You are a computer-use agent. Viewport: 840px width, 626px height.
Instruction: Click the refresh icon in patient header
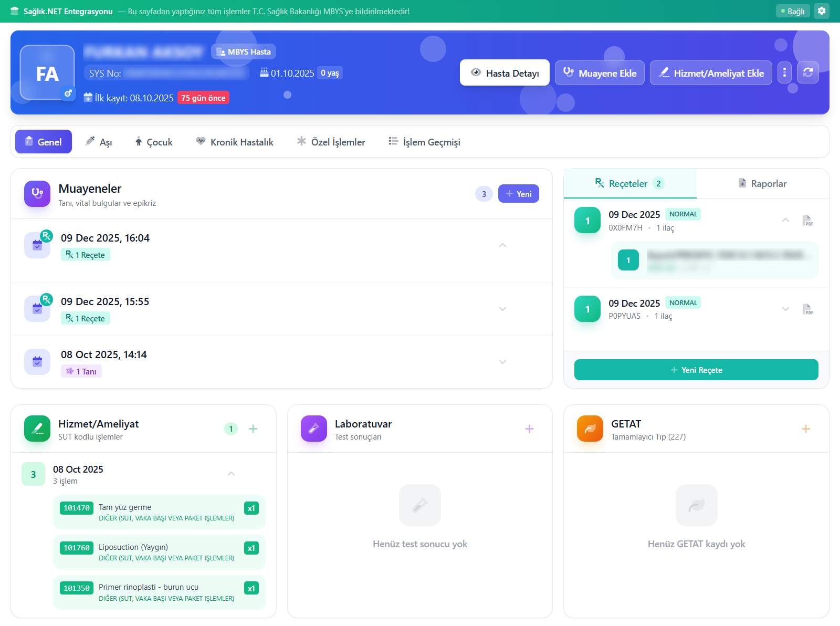pyautogui.click(x=808, y=72)
